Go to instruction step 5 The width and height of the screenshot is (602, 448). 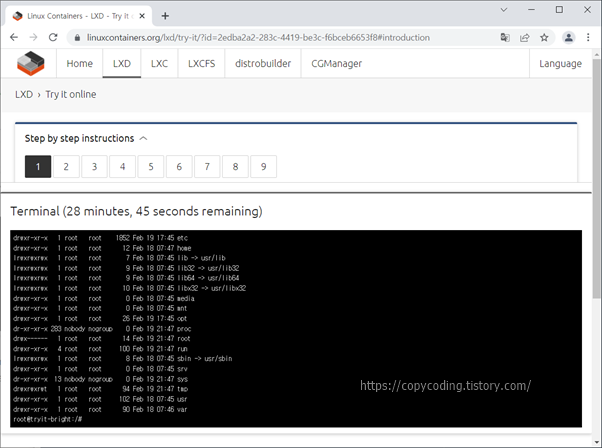(151, 167)
